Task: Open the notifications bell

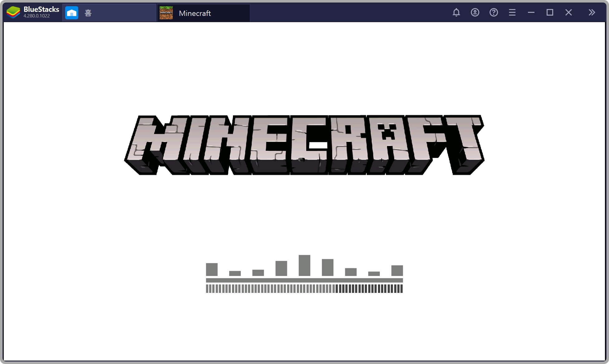Action: coord(456,12)
